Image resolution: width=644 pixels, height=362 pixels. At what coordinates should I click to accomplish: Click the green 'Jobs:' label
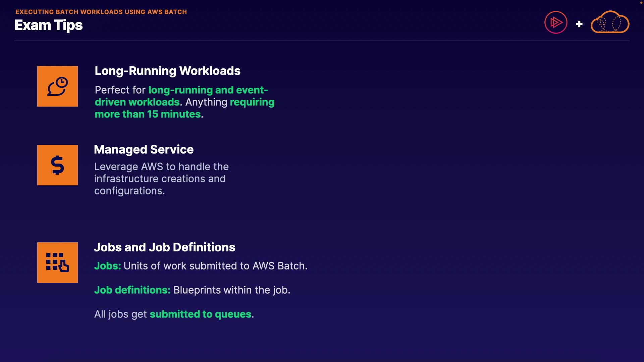coord(107,266)
